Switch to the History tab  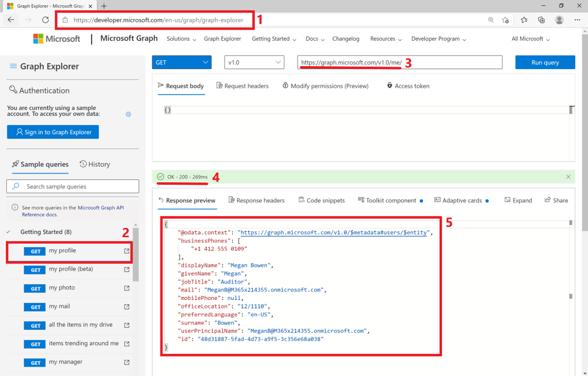95,164
